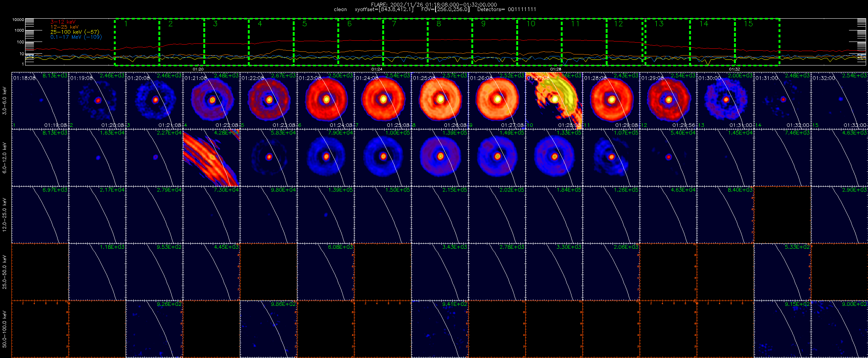Click the orange '12-25 keV' legend entry

coord(64,27)
